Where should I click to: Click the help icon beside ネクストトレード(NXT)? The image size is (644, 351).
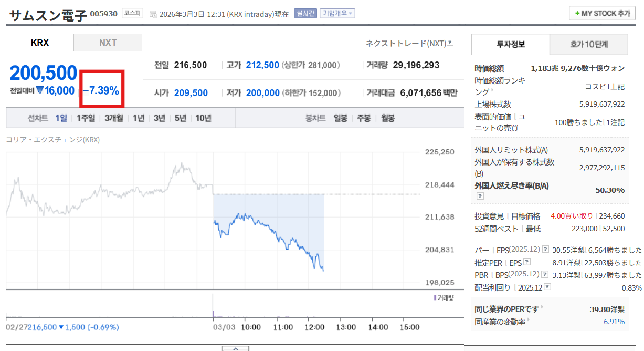450,43
